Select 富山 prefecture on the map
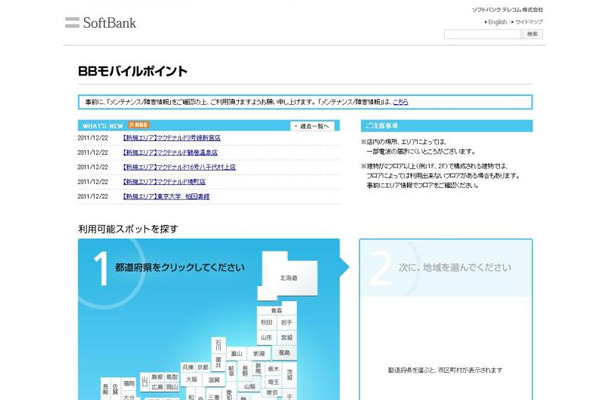This screenshot has width=610, height=400. point(237,354)
